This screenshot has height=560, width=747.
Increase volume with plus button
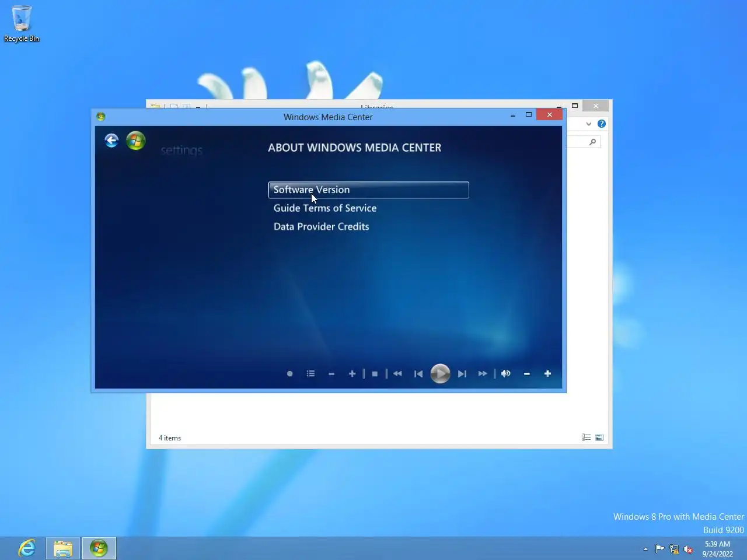[547, 373]
